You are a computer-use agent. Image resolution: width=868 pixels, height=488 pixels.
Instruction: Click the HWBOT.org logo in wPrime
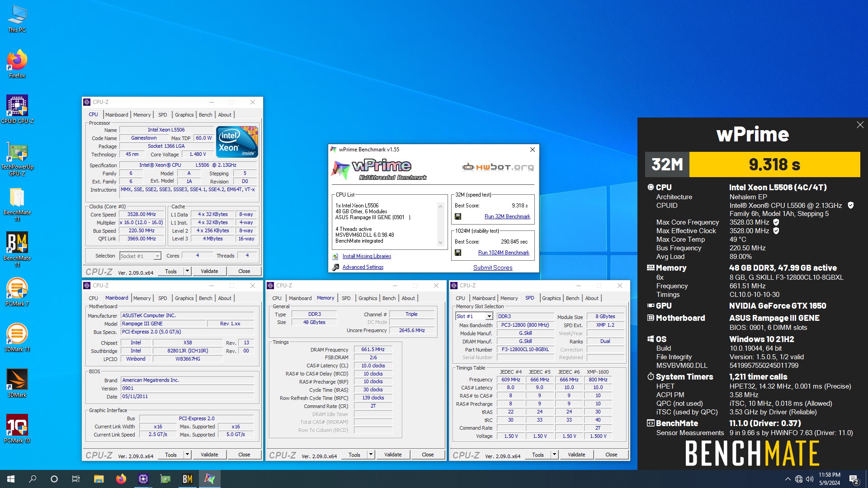coord(498,167)
